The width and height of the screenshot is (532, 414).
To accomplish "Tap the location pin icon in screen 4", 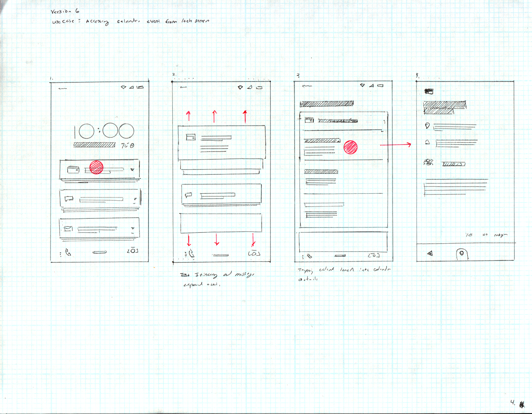I will 427,126.
